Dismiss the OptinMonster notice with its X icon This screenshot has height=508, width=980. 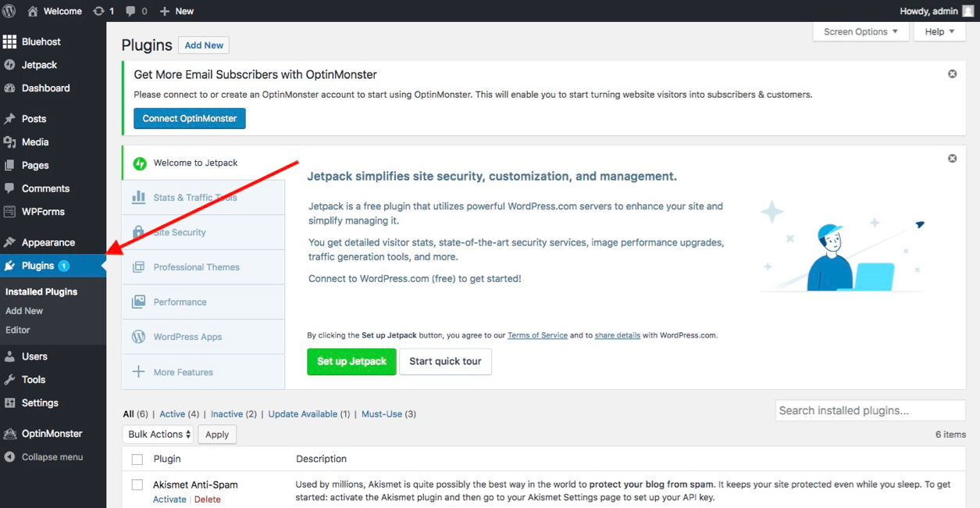click(952, 74)
